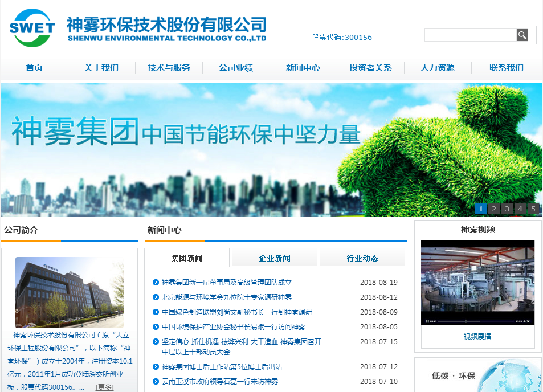
Task: Open the 联系我们 menu
Action: 507,68
